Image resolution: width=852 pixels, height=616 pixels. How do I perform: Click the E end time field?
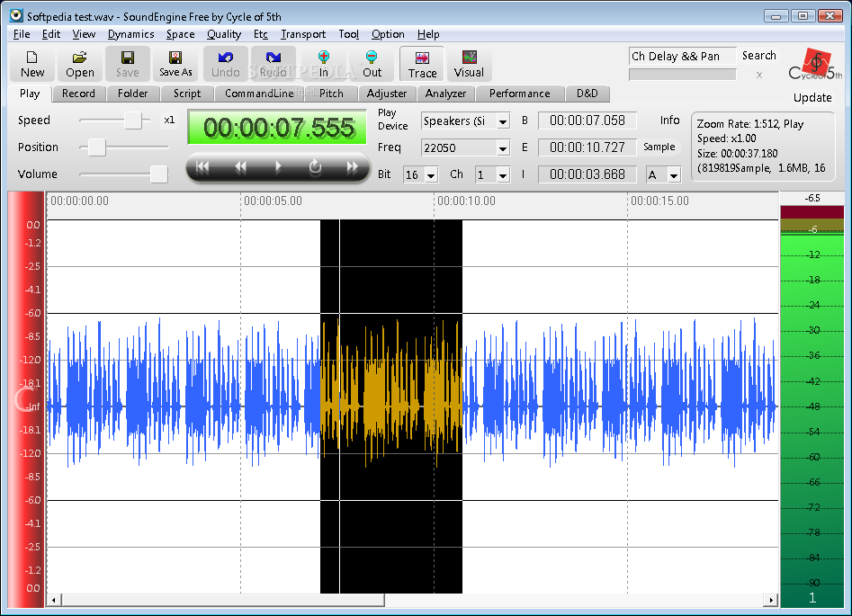(587, 147)
